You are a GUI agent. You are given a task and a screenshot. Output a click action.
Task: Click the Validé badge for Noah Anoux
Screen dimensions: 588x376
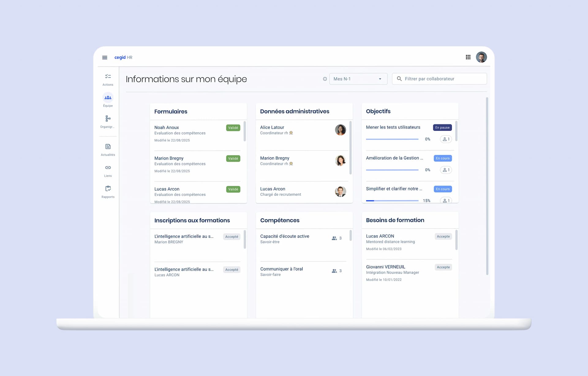click(233, 128)
